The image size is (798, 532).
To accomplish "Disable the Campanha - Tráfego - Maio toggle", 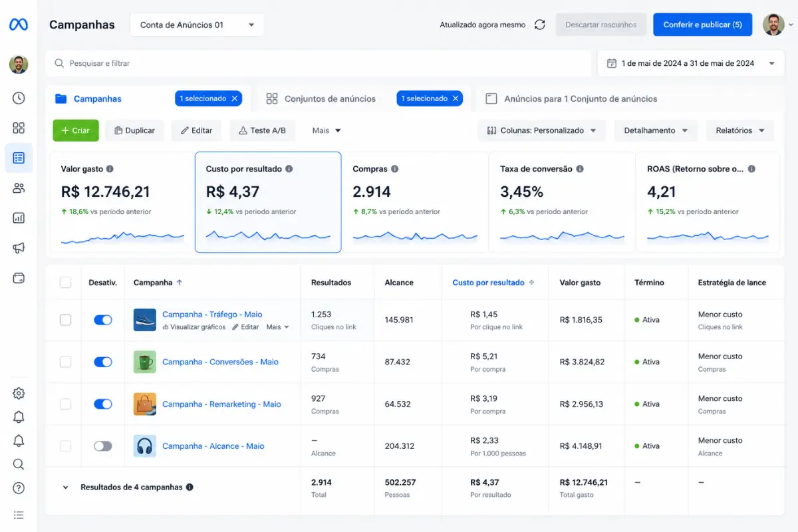I will (103, 320).
